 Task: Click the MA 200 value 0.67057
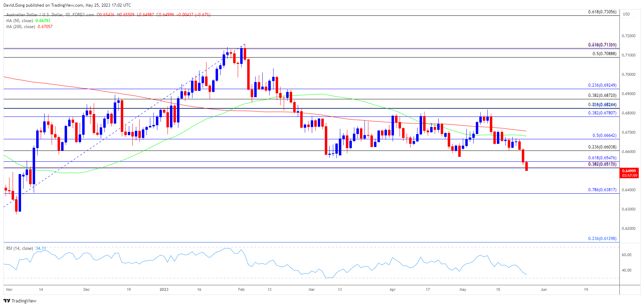[x=45, y=27]
